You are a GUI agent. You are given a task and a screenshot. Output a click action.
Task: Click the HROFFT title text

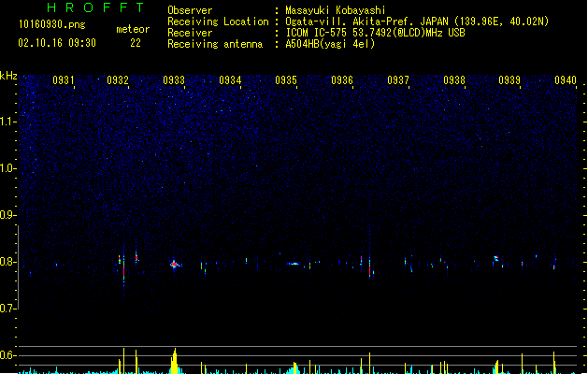click(x=95, y=7)
